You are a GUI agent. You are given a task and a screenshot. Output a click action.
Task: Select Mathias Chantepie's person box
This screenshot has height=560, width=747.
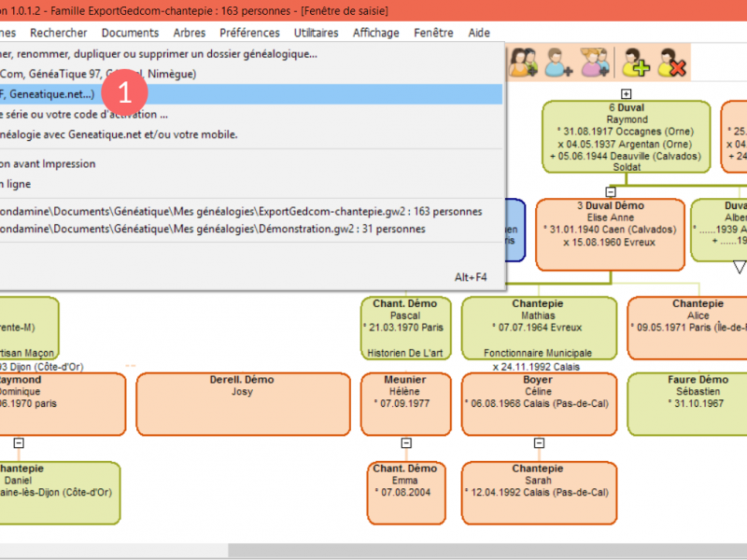[537, 329]
